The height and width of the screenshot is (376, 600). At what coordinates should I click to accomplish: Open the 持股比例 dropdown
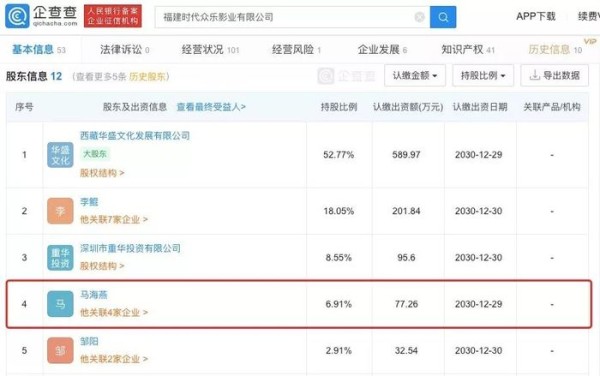(483, 75)
